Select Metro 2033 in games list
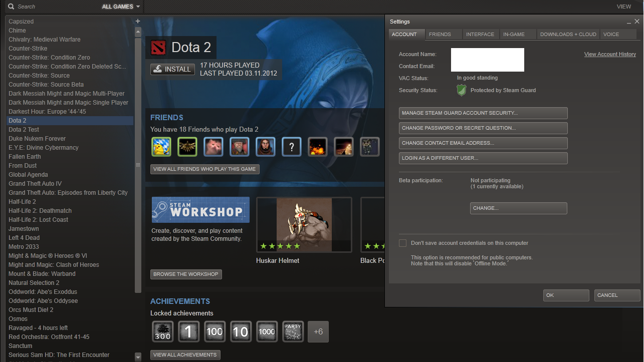This screenshot has height=362, width=644. (70, 247)
